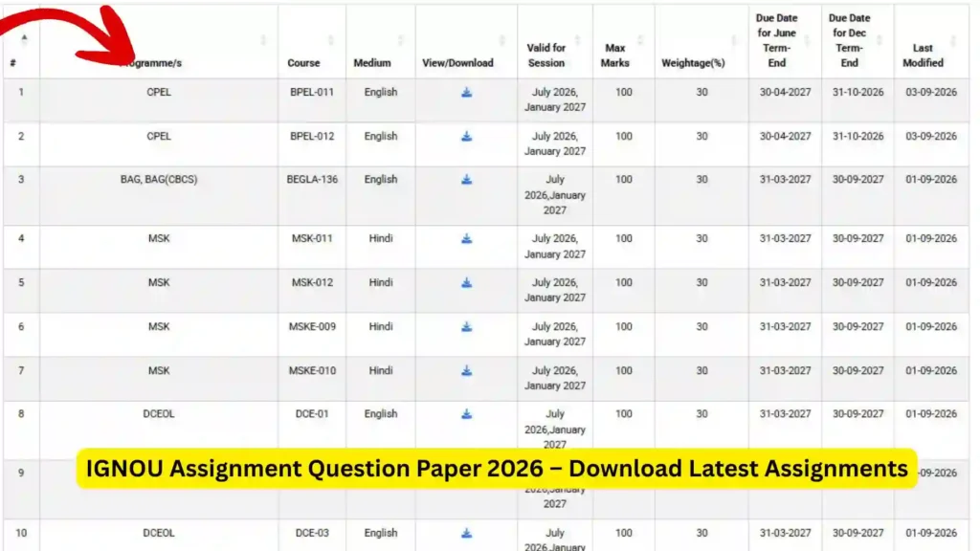Download the DCE-03 assignment file
The width and height of the screenshot is (980, 551).
pos(466,534)
